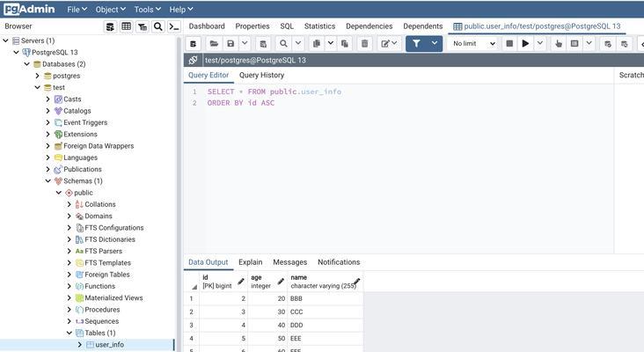Screen dimensions: 644x352
Task: Switch to the SQL tab
Action: (x=287, y=26)
